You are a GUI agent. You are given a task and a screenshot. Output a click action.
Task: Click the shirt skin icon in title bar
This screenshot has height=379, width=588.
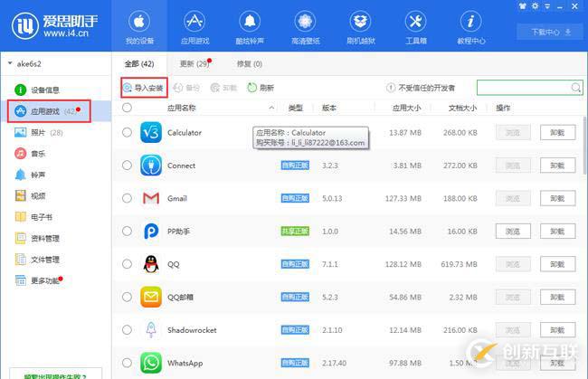pos(522,6)
